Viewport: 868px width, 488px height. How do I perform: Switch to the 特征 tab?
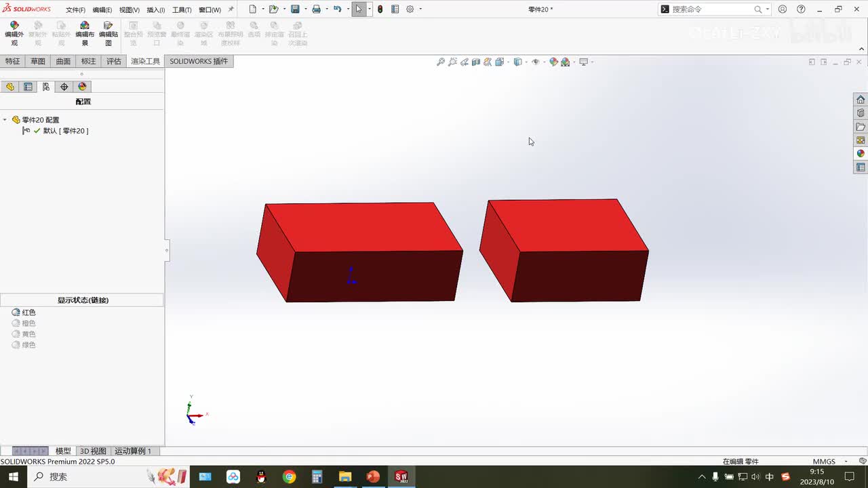[13, 61]
